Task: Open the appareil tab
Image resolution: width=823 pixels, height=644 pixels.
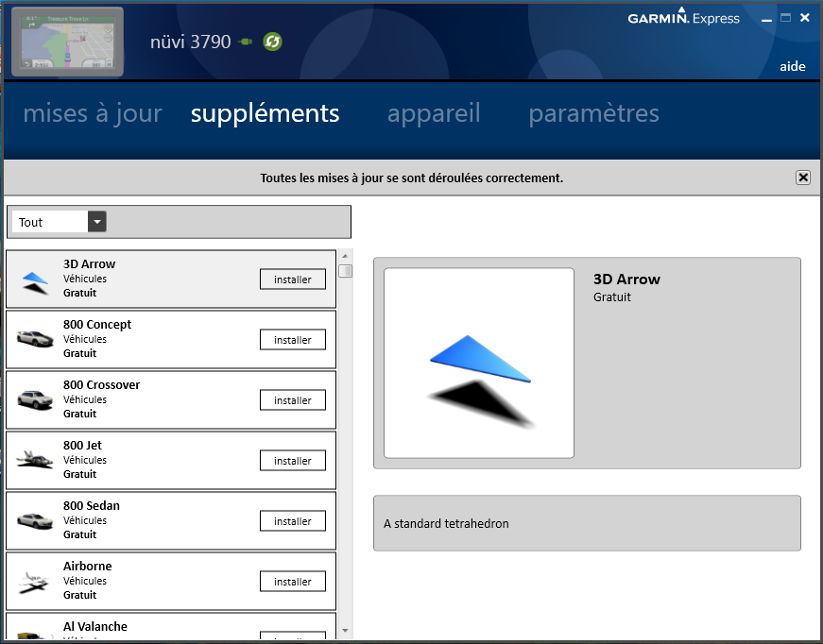Action: pos(434,114)
